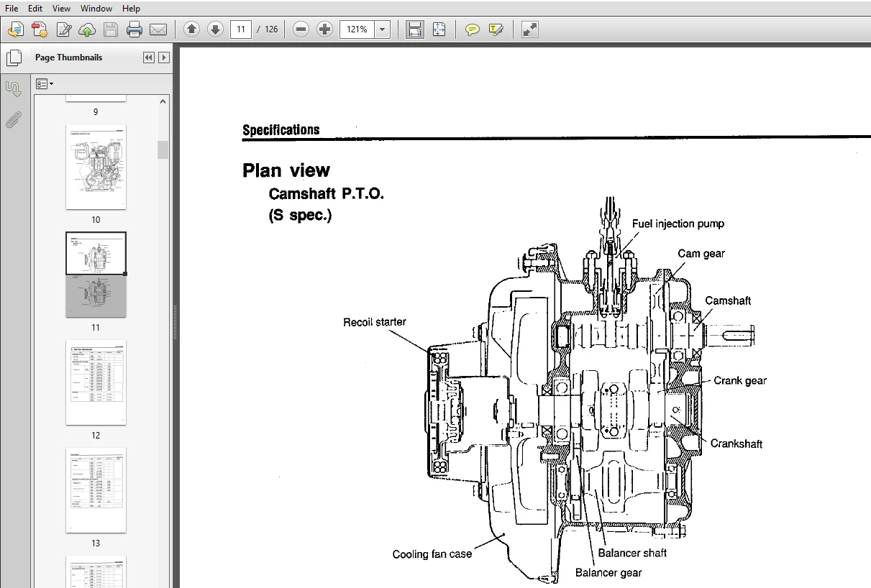Select the page 13 thumbnail
This screenshot has width=871, height=588.
(x=96, y=490)
